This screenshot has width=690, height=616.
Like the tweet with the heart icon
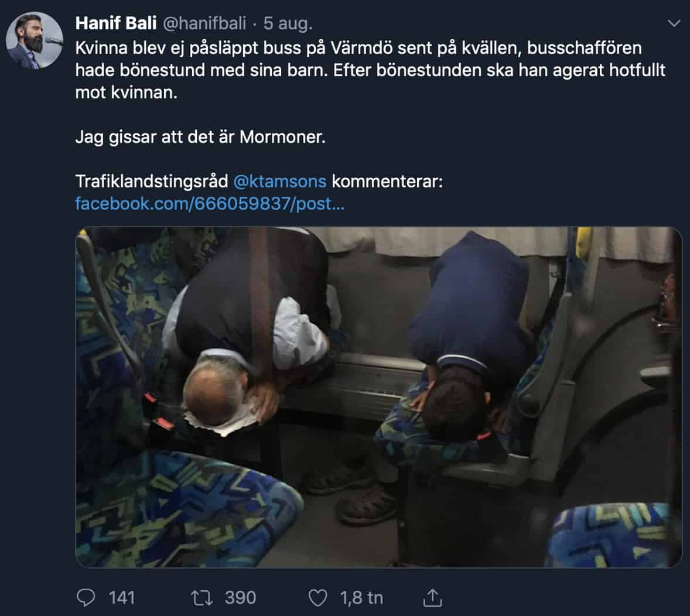click(x=317, y=598)
